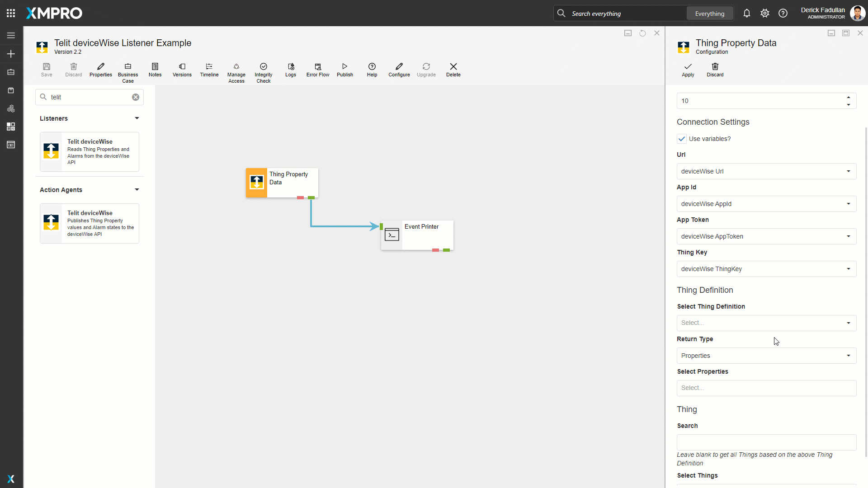The height and width of the screenshot is (488, 868).
Task: Collapse the Action Agents section
Action: tap(137, 190)
